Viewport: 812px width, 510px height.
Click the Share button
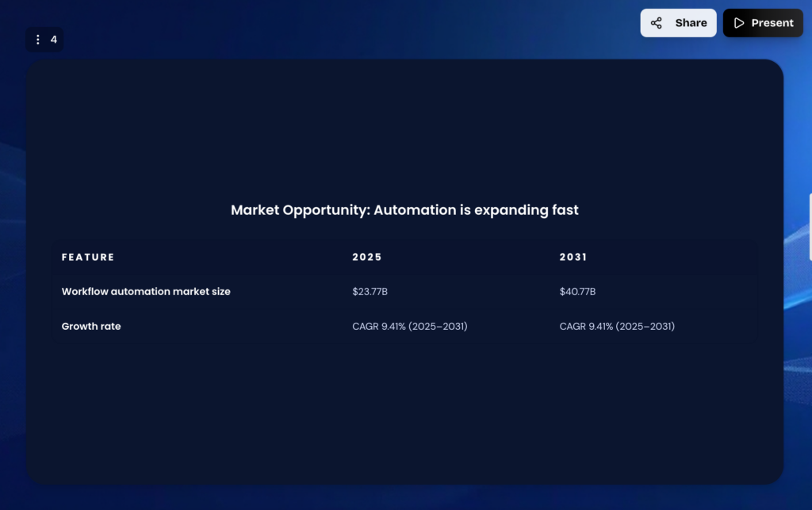[678, 23]
